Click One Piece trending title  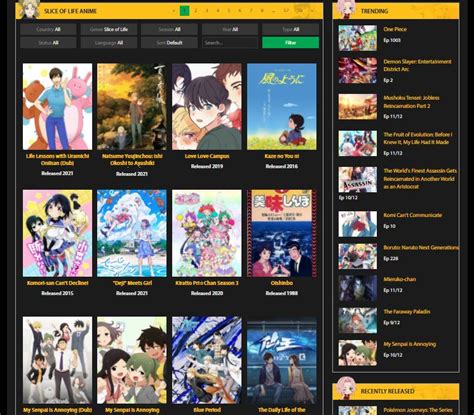[x=395, y=29]
